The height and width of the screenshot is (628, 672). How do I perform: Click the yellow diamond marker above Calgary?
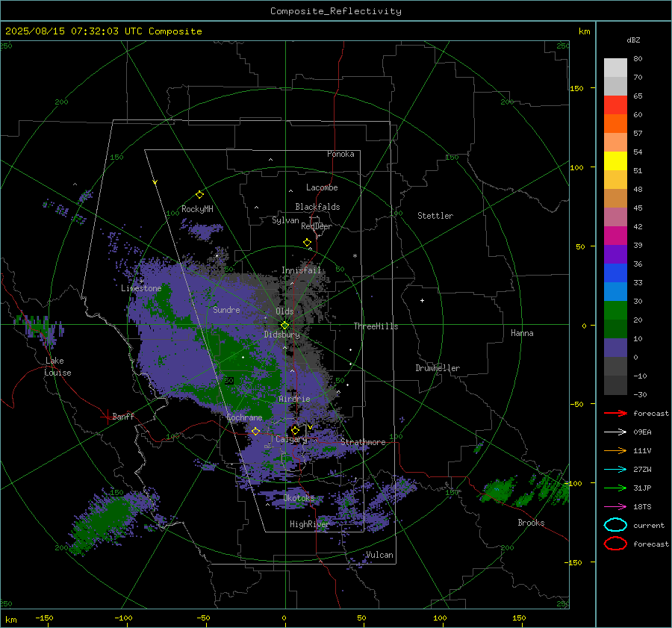(295, 430)
